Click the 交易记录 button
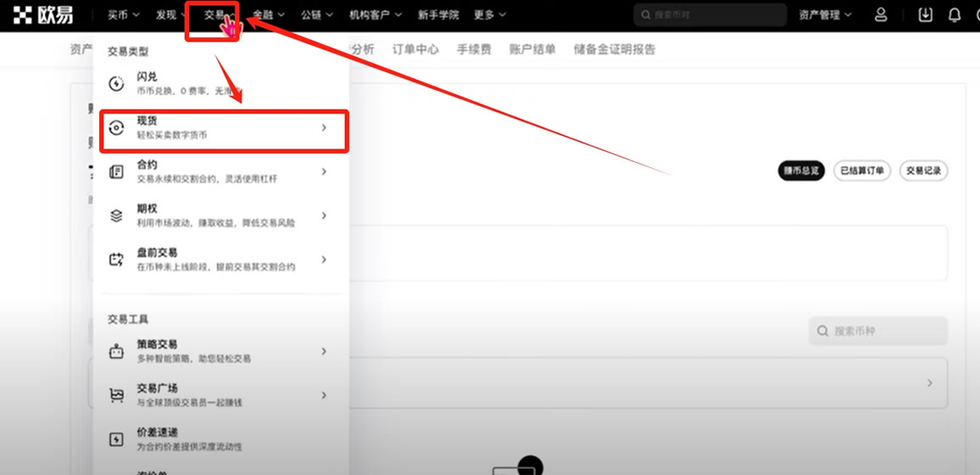This screenshot has height=475, width=980. click(x=923, y=170)
